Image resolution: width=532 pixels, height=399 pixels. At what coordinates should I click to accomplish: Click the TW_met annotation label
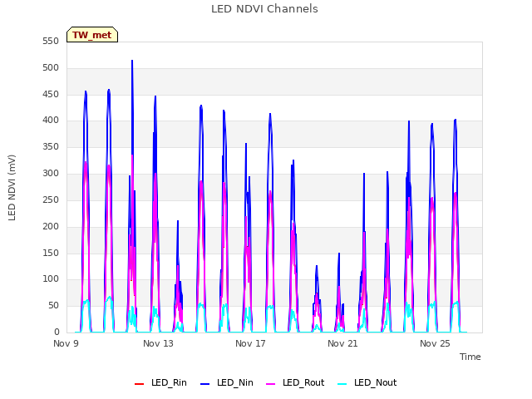point(92,35)
